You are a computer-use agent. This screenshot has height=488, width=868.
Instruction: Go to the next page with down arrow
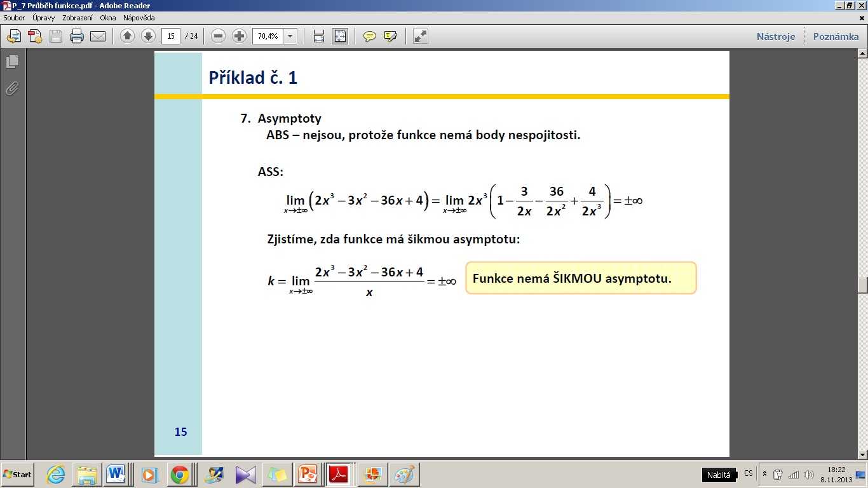[148, 36]
